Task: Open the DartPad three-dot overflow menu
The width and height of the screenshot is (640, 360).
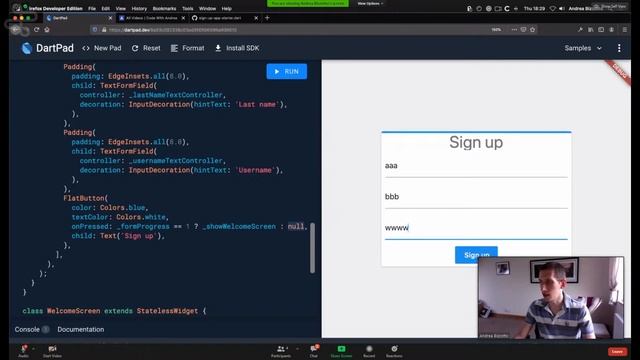Action: coord(619,48)
